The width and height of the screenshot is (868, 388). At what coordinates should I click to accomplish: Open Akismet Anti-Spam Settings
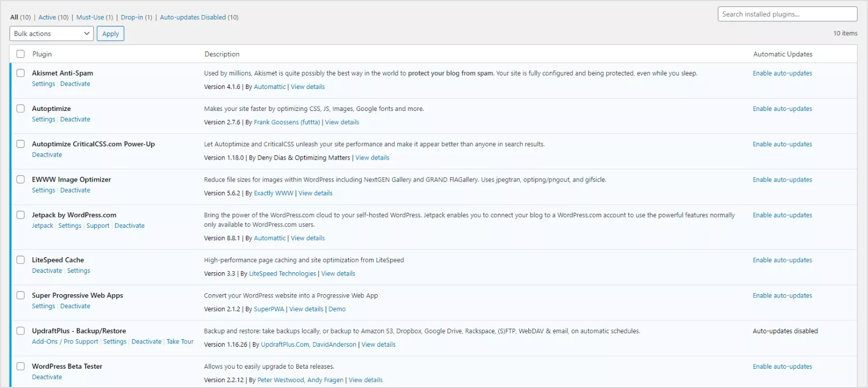[x=43, y=84]
